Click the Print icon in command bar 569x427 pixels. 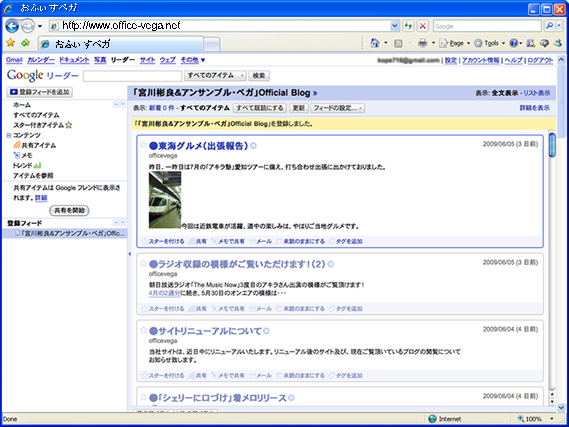coord(423,43)
